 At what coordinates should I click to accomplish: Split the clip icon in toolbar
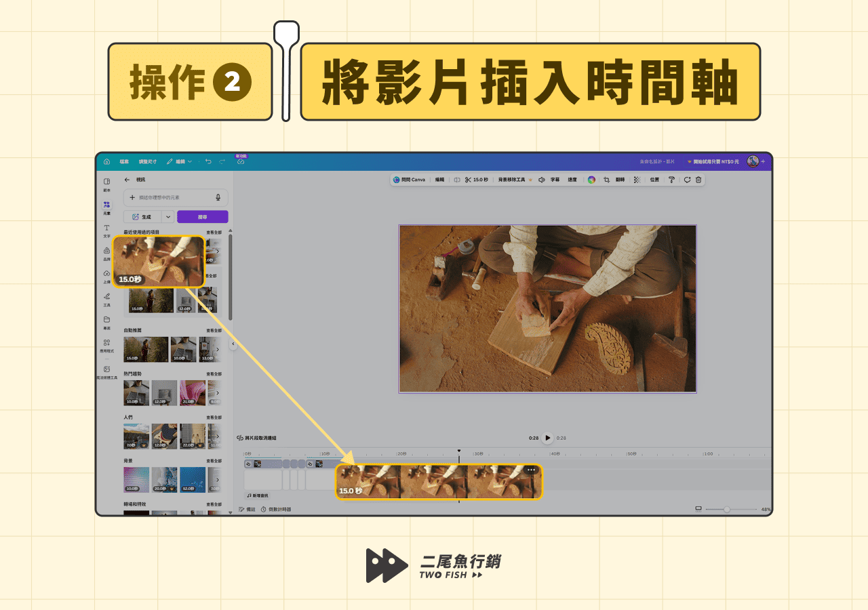(x=457, y=180)
